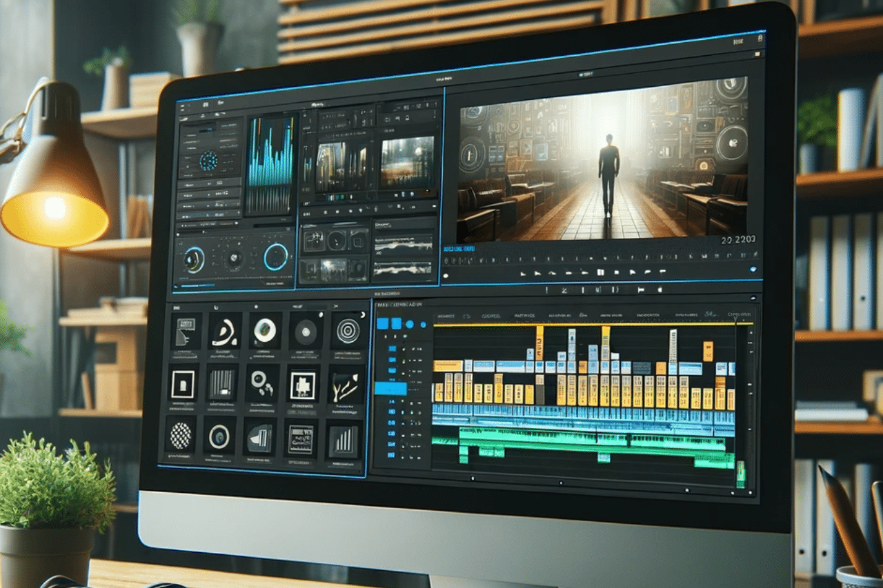Choose the dotted sphere pattern effect icon
883x588 pixels.
(181, 435)
